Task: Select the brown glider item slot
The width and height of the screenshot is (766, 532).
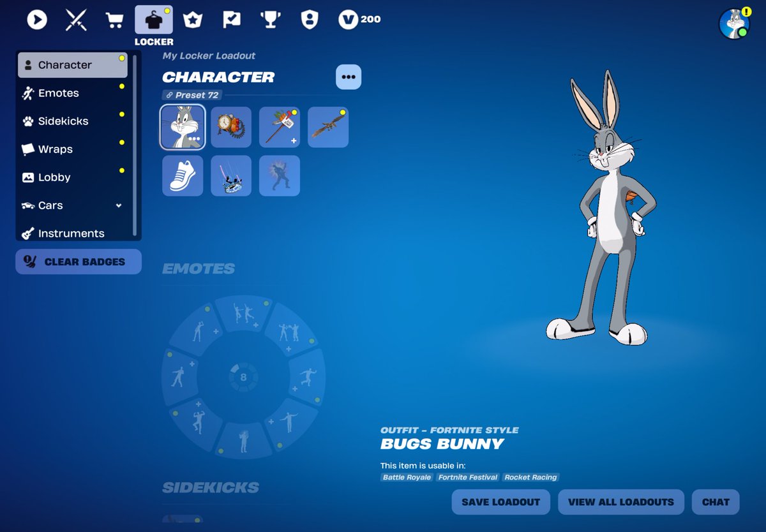Action: pos(328,127)
